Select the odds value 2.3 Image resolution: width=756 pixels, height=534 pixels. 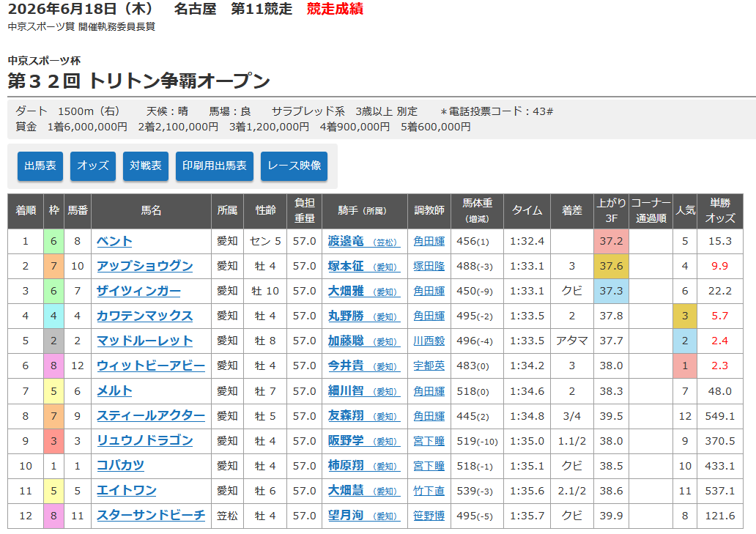click(x=720, y=366)
